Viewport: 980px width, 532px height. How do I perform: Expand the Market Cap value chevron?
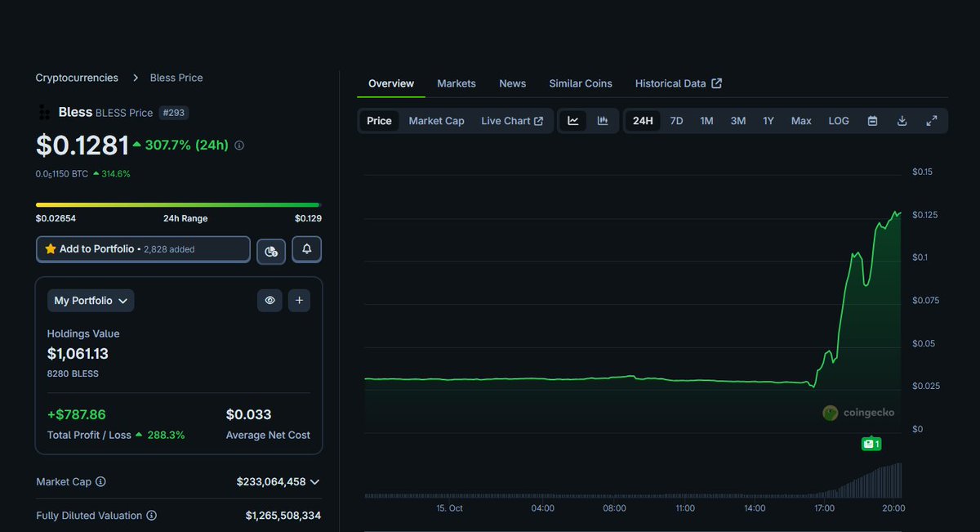(314, 482)
